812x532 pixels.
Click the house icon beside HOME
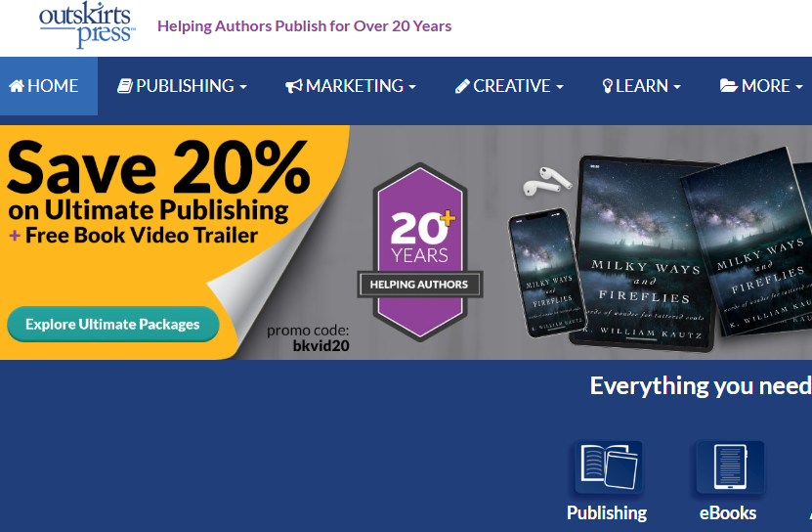coord(17,86)
